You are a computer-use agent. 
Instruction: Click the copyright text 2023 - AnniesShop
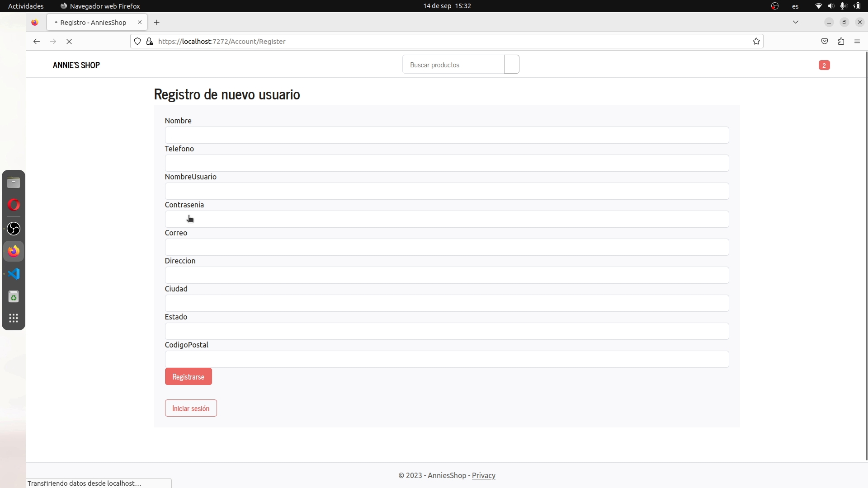[432, 475]
